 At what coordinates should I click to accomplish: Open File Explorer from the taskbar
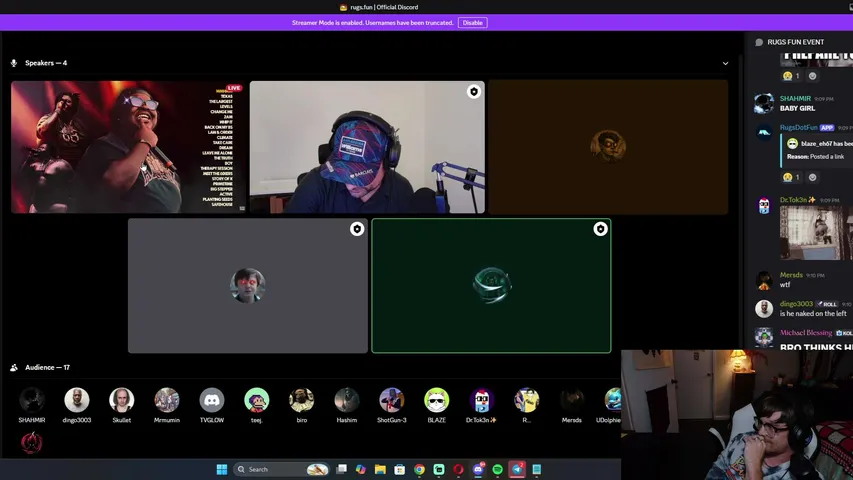380,469
